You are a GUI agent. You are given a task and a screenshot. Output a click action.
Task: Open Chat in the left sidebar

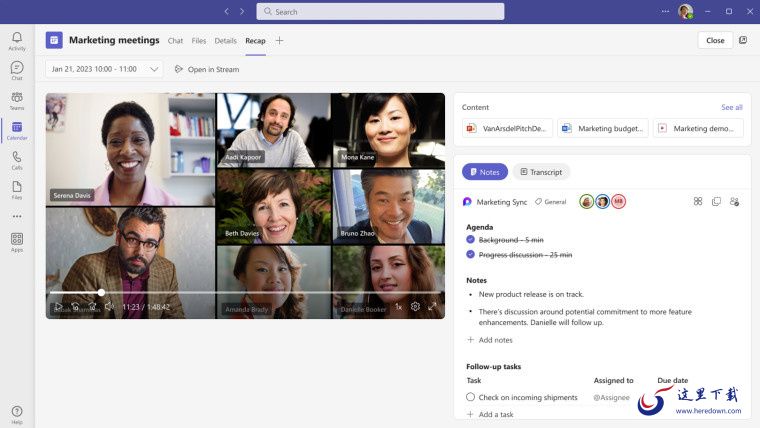tap(17, 71)
